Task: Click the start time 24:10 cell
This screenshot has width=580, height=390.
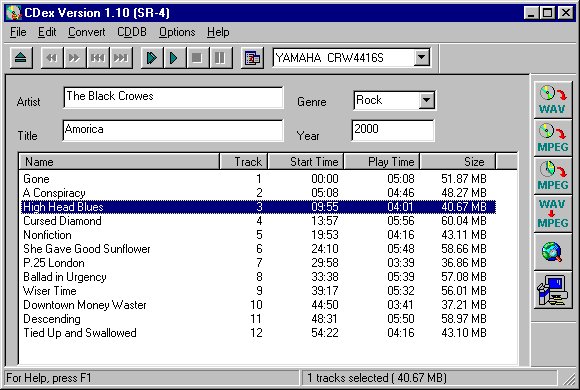Action: 325,249
